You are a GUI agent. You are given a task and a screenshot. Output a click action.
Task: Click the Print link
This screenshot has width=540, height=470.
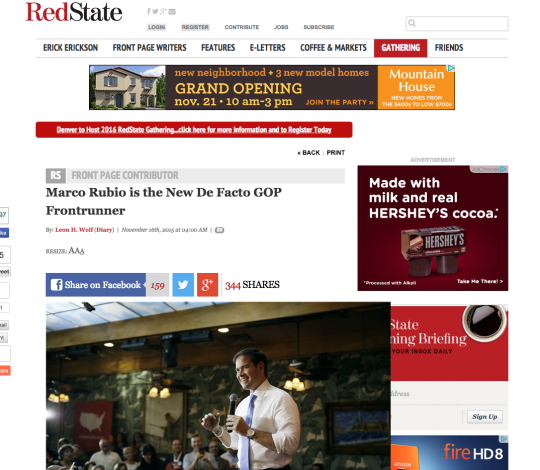click(x=336, y=153)
